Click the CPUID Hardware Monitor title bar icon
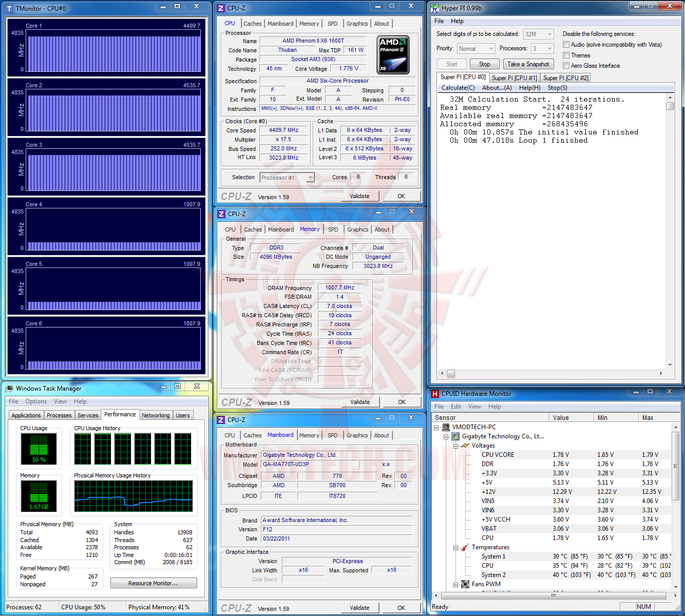Screen dimensions: 685x616 tap(435, 394)
